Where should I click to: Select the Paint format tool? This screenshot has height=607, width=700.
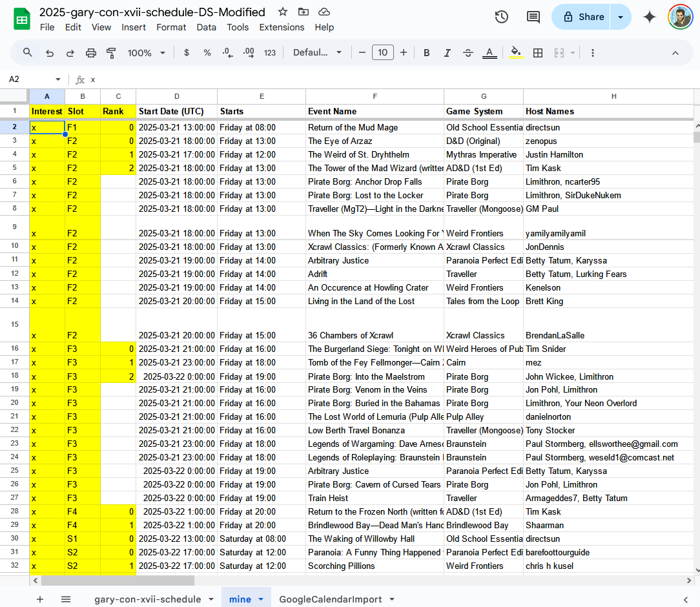tap(111, 53)
